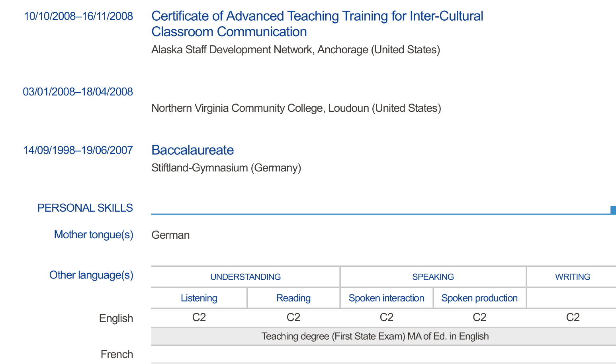The width and height of the screenshot is (616, 364).
Task: Click the French language row label
Action: [117, 354]
